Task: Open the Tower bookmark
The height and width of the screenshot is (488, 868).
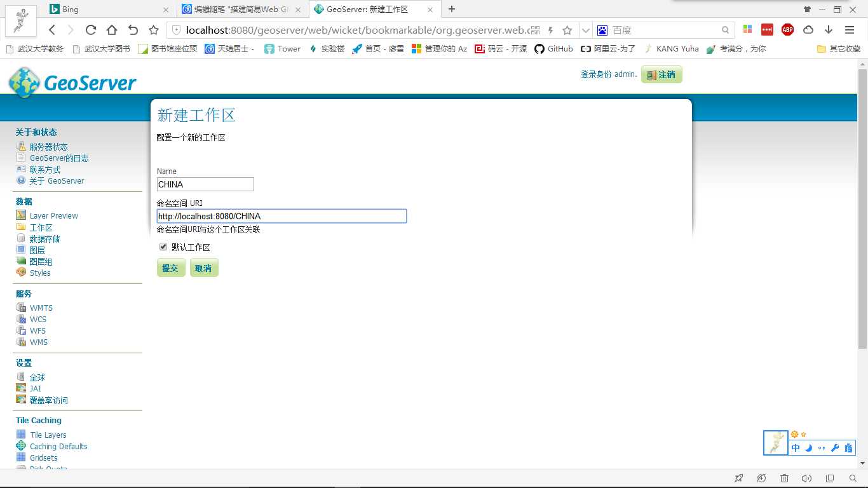Action: point(282,48)
